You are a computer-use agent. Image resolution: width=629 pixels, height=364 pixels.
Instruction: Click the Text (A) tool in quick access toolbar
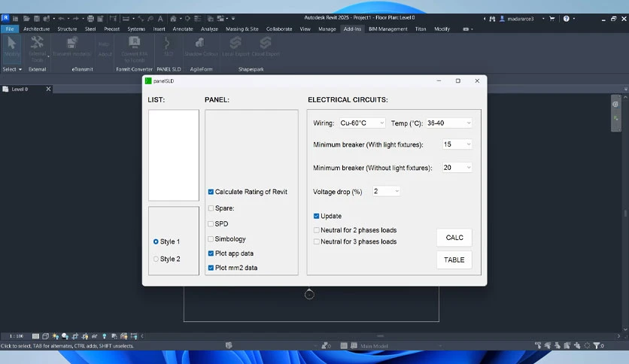coord(160,19)
